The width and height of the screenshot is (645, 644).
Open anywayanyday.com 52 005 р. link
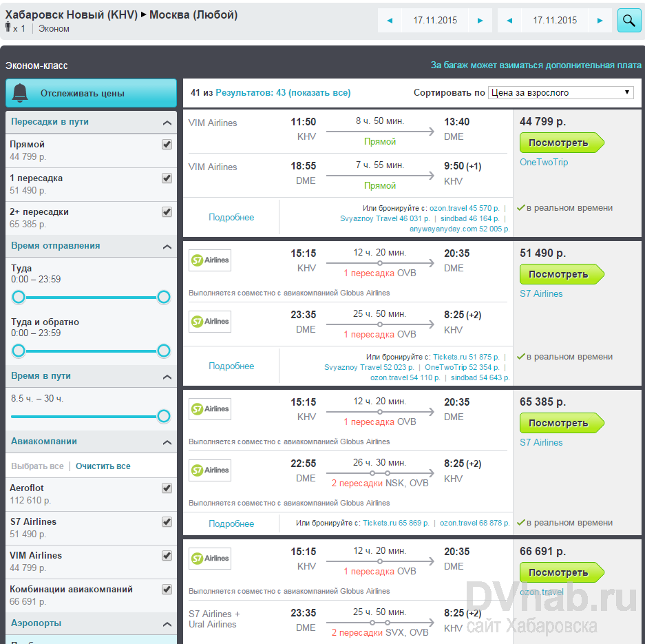click(x=459, y=229)
